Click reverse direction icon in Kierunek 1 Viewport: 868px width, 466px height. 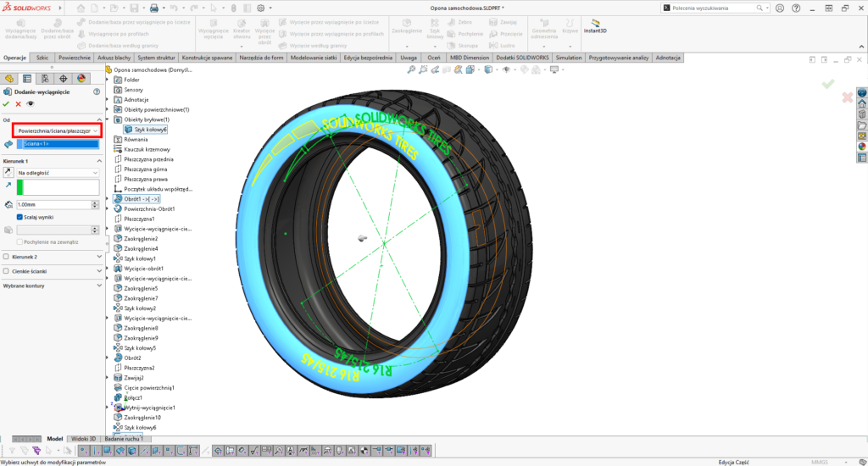[x=8, y=173]
